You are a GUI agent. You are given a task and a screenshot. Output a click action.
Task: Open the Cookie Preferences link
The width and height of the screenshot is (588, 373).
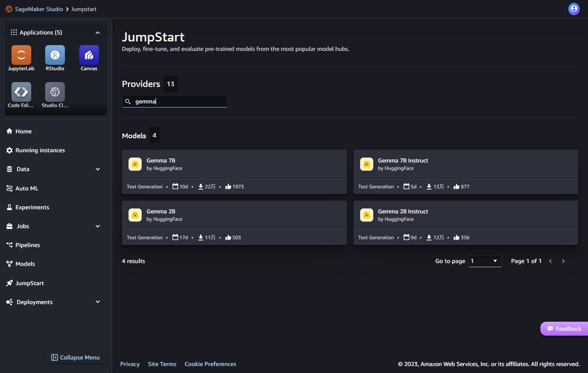coord(210,364)
